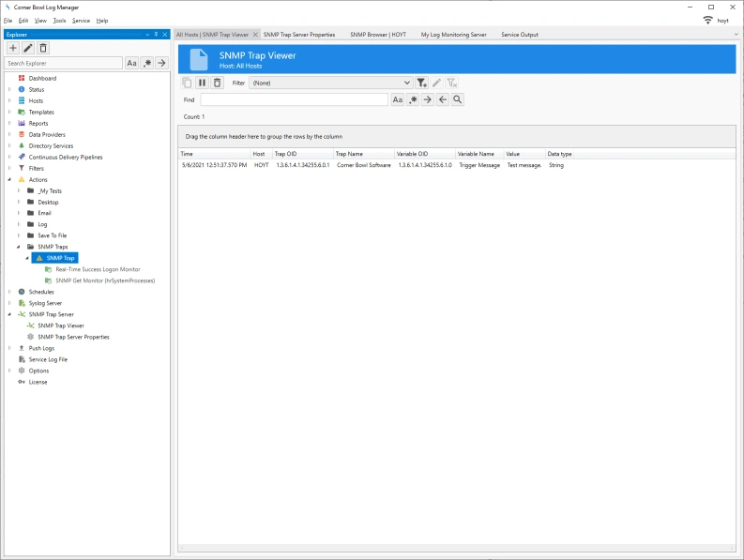
Task: Delete the selected Explorer item with the trash icon
Action: coord(43,48)
